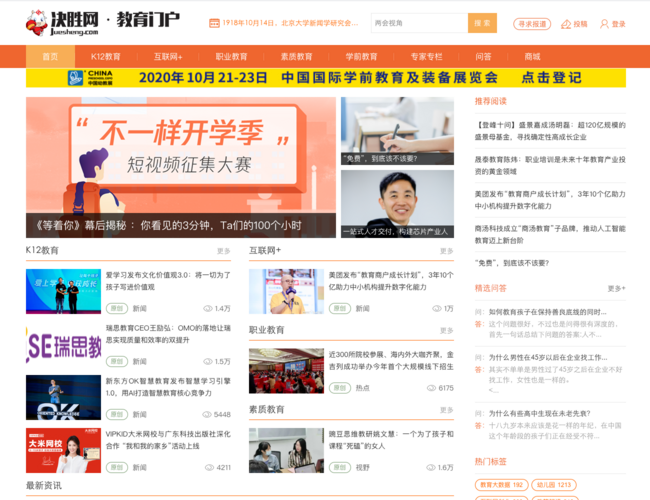Expand 更多 in the 职业教育 section
650x500 pixels.
point(446,330)
